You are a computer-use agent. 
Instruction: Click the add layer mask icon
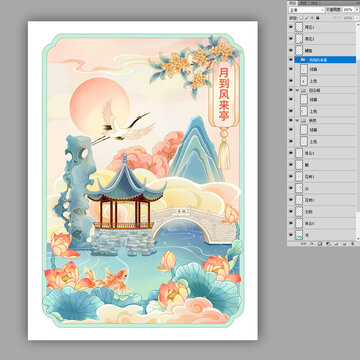(x=320, y=244)
